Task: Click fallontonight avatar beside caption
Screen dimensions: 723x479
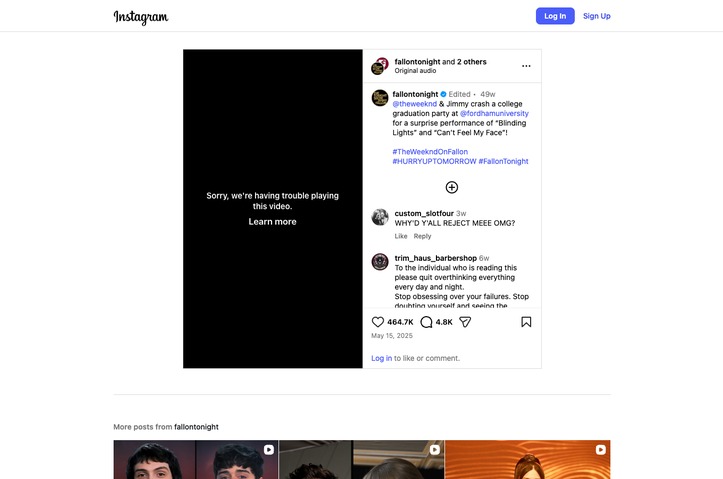Action: [x=380, y=98]
